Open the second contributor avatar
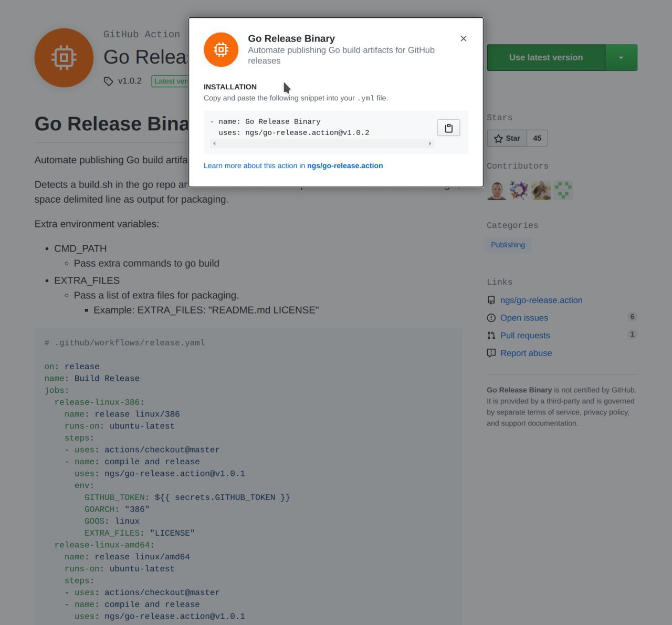Screen dimensions: 672x625 pos(519,190)
